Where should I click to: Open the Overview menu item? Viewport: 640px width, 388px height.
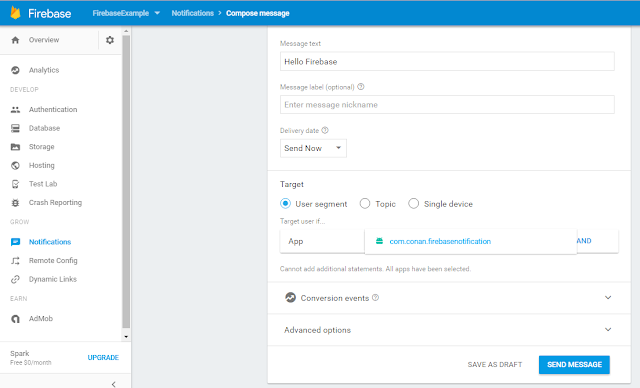44,40
